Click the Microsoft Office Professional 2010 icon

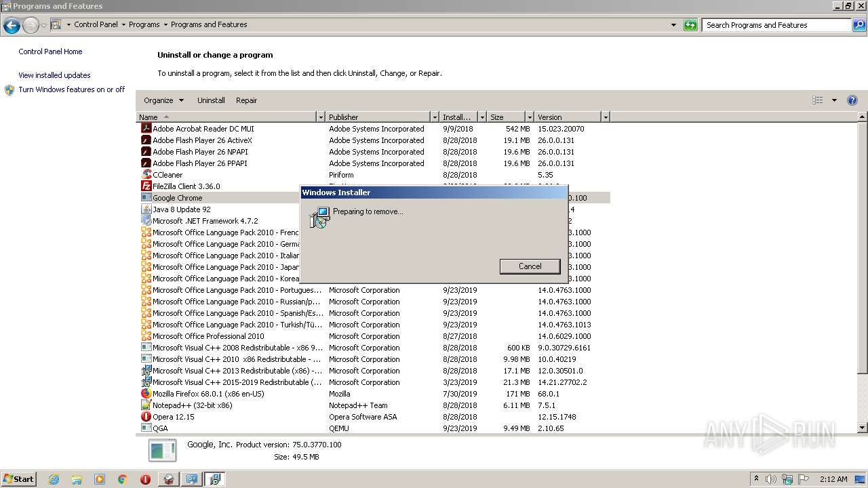click(x=146, y=336)
